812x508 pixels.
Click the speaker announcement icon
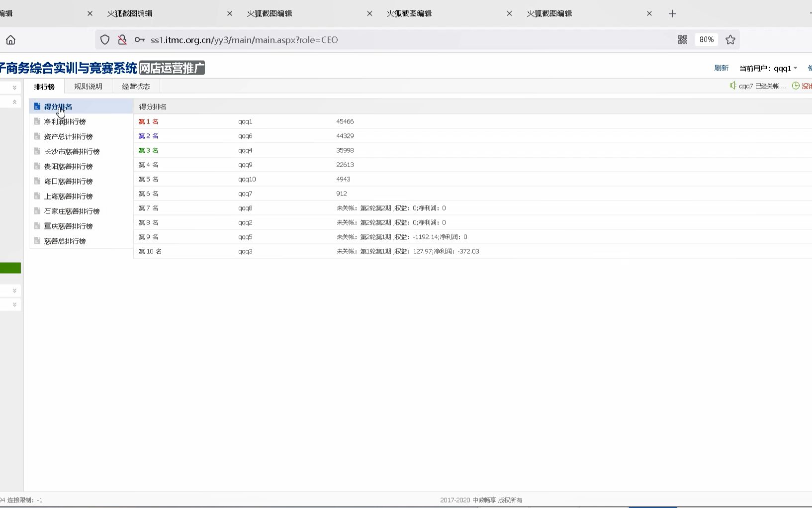tap(733, 86)
